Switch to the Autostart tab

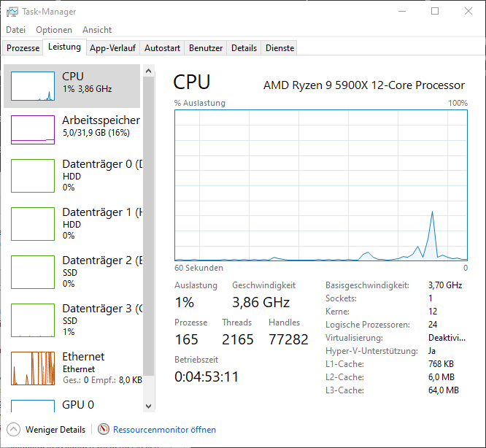coord(162,48)
